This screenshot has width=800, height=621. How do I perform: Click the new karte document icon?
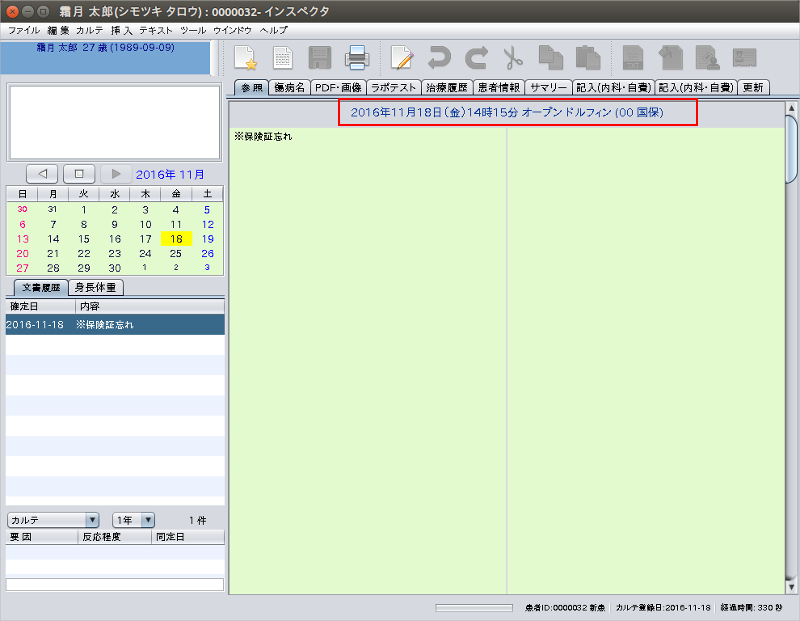(246, 58)
